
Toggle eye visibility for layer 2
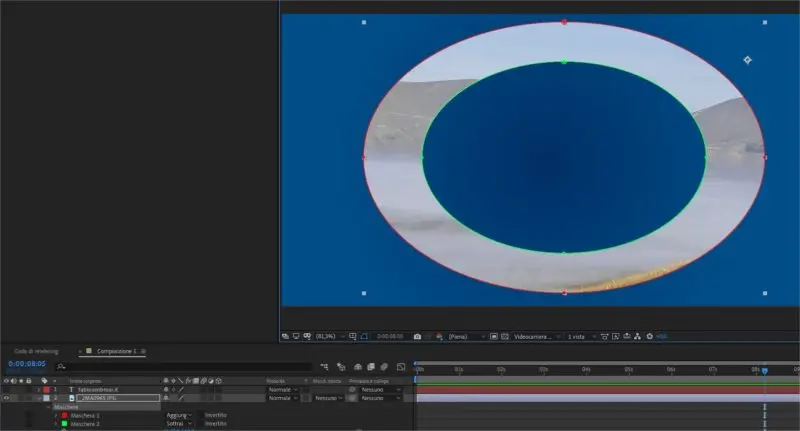coord(6,398)
